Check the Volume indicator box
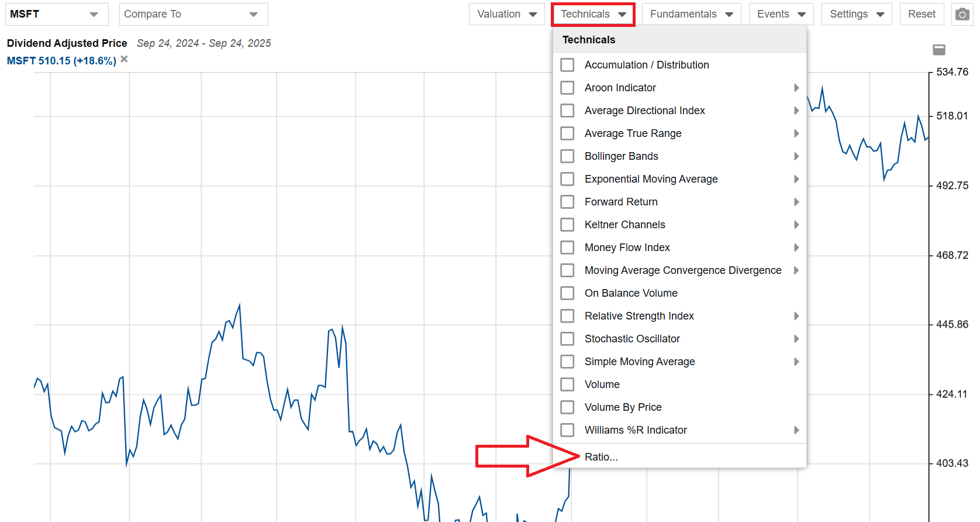This screenshot has height=522, width=980. (x=567, y=384)
